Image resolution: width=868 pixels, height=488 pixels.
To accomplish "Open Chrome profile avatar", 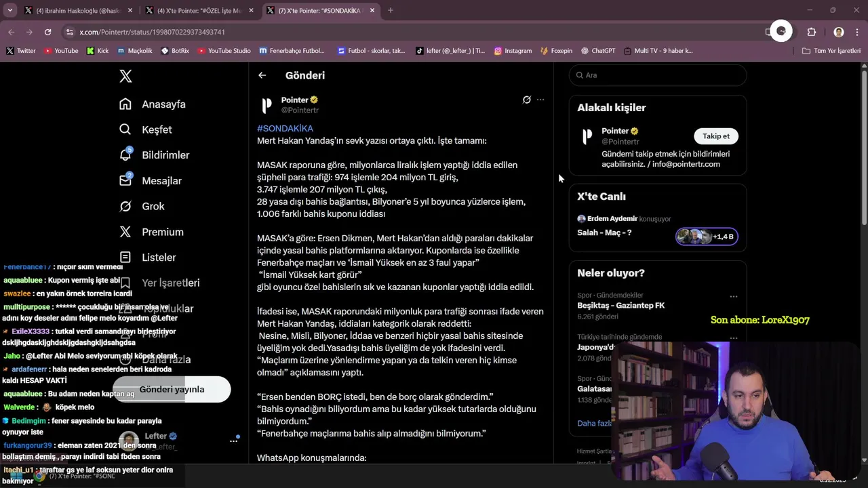I will 839,32.
